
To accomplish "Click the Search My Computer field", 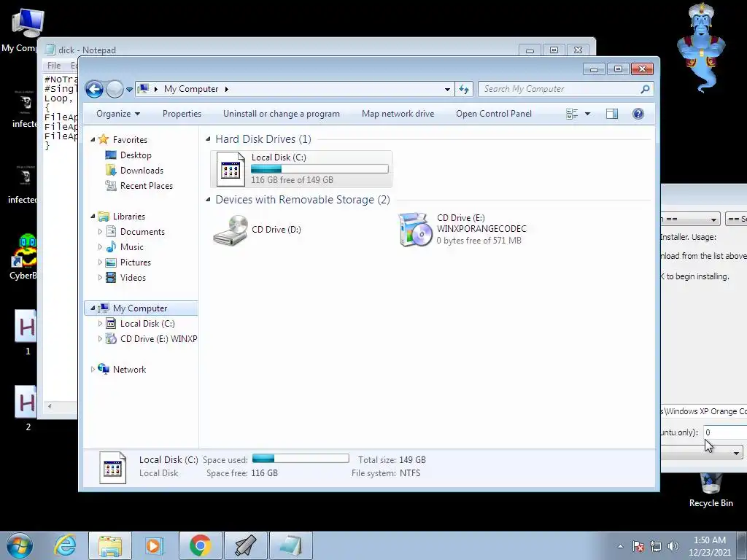I will (566, 89).
